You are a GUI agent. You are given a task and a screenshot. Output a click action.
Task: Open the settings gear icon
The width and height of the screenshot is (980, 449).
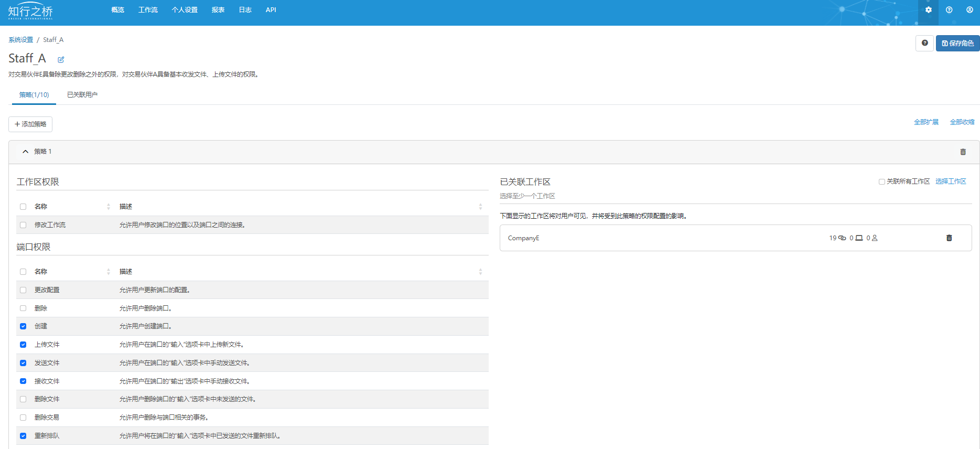coord(928,10)
